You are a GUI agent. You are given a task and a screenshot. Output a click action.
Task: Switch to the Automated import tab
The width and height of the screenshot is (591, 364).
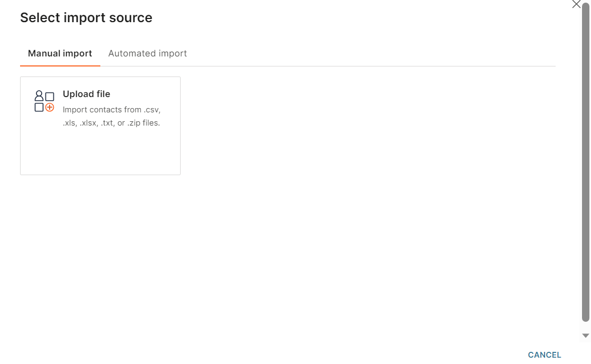pos(147,53)
